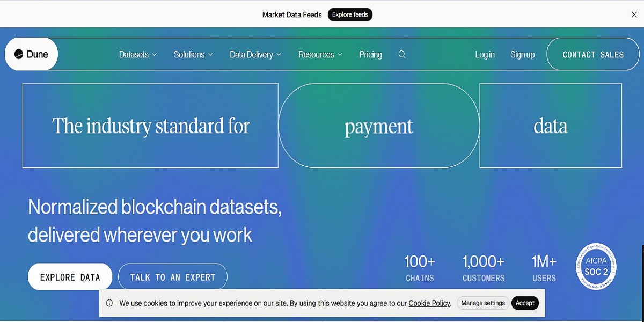Click the CONTACT SALES button
Image resolution: width=644 pixels, height=322 pixels.
coord(593,54)
